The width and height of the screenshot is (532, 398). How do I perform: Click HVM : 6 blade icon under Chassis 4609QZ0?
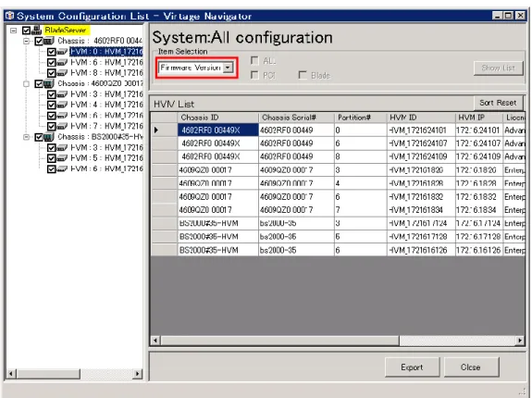[x=62, y=116]
